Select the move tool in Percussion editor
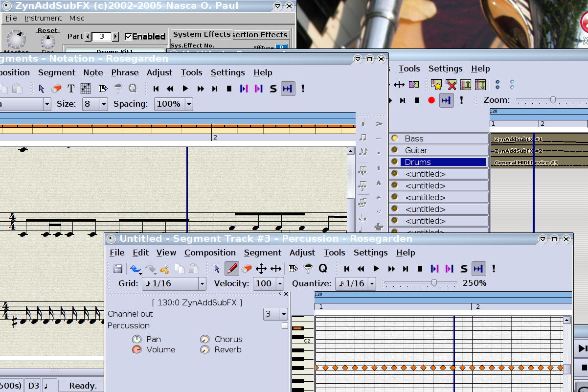Screen dimensions: 588x392 [x=261, y=269]
